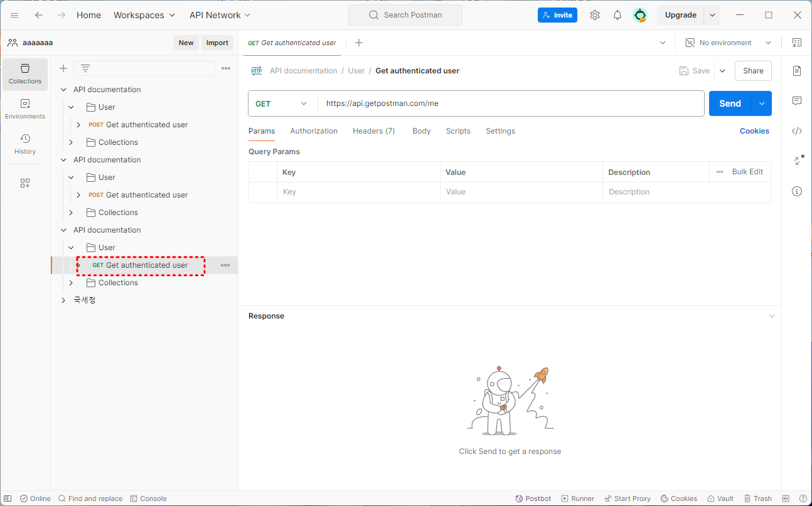The width and height of the screenshot is (812, 506).
Task: Open the API Network dropdown
Action: [220, 15]
